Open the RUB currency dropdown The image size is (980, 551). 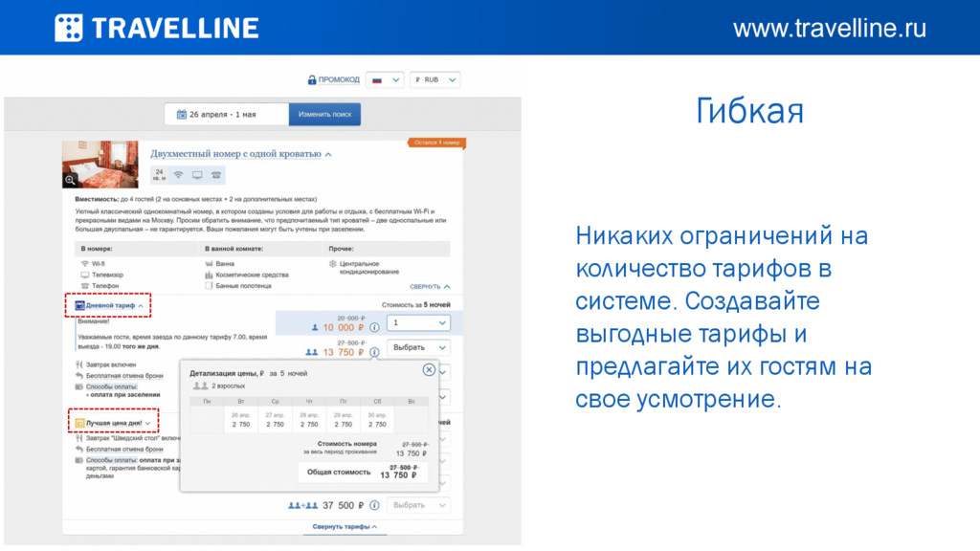(x=435, y=80)
